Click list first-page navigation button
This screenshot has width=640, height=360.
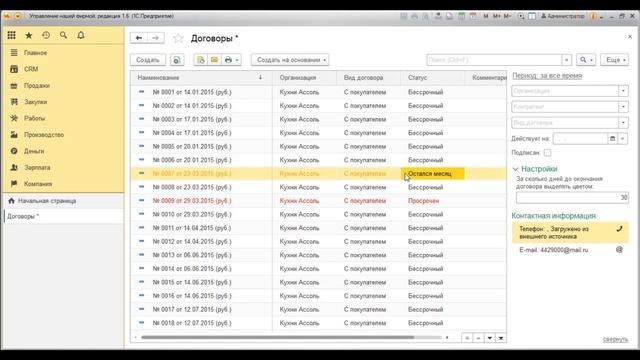[x=467, y=338]
